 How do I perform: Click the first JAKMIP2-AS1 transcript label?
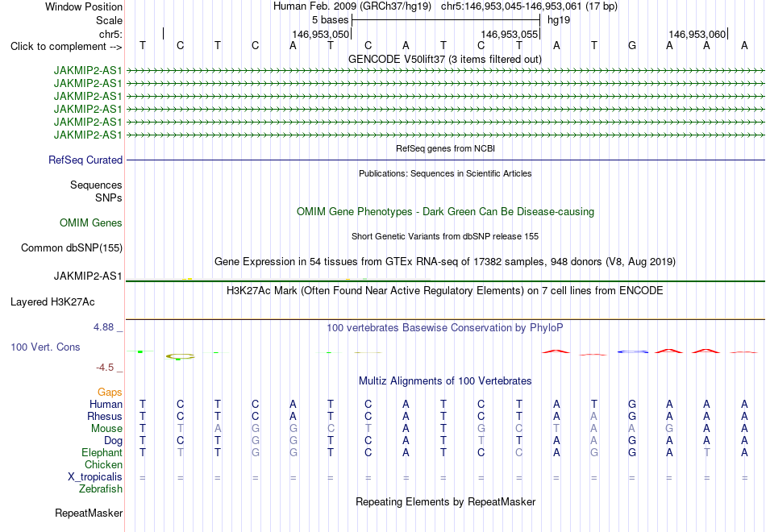point(88,71)
